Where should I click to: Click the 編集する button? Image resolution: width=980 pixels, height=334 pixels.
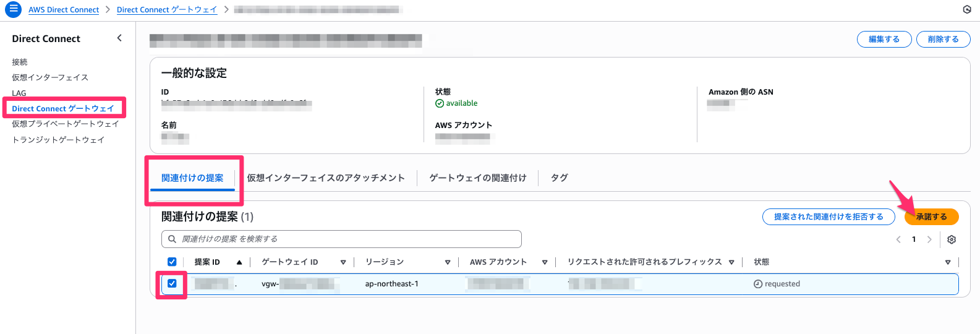pyautogui.click(x=884, y=39)
